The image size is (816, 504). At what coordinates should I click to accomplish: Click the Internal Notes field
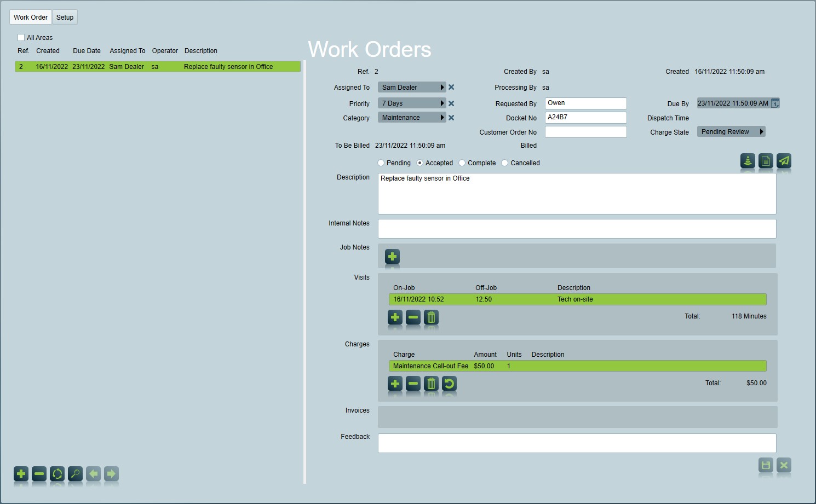pos(577,229)
